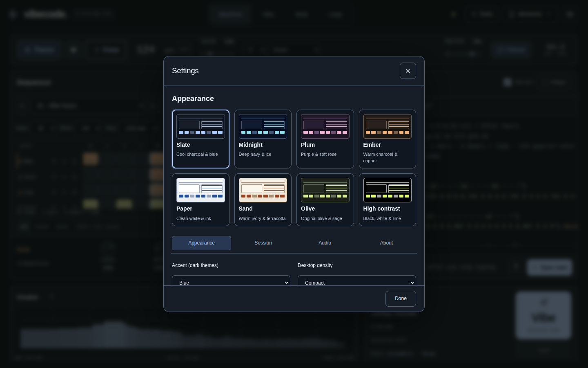
Task: Click the Ember theme preview thumbnail
Action: pos(388,126)
